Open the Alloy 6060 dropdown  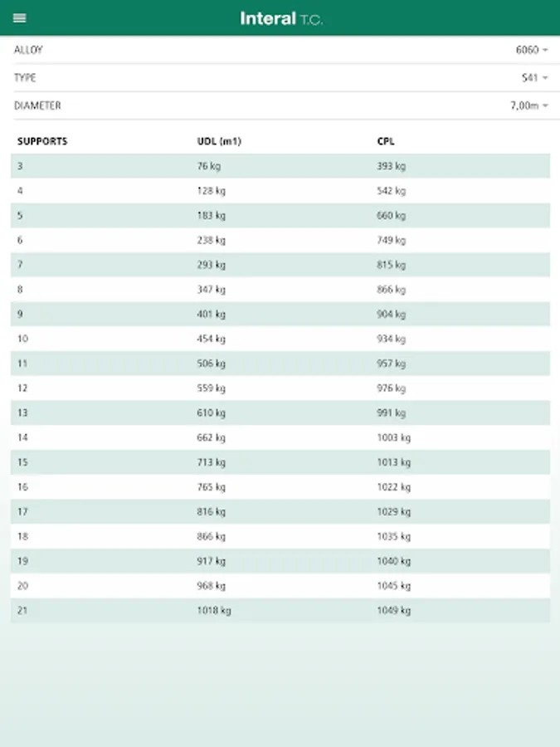532,50
